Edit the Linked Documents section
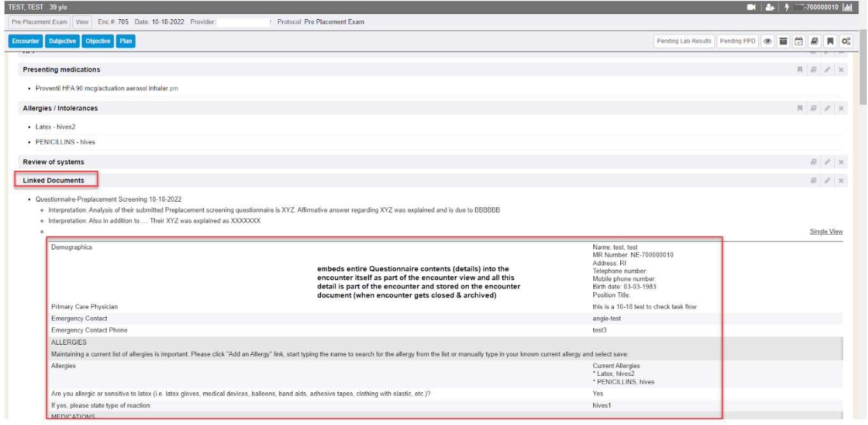 [827, 181]
